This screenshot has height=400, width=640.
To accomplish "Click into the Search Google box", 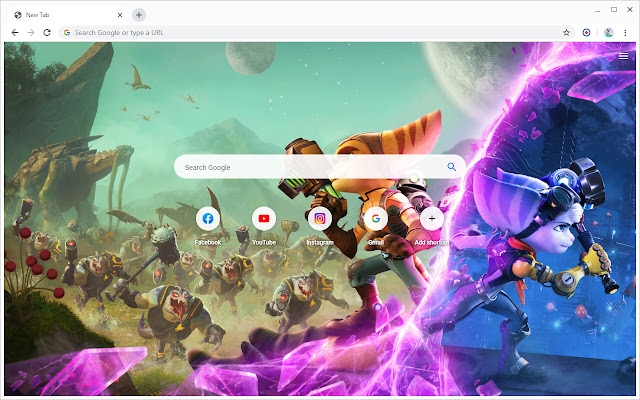I will point(320,167).
